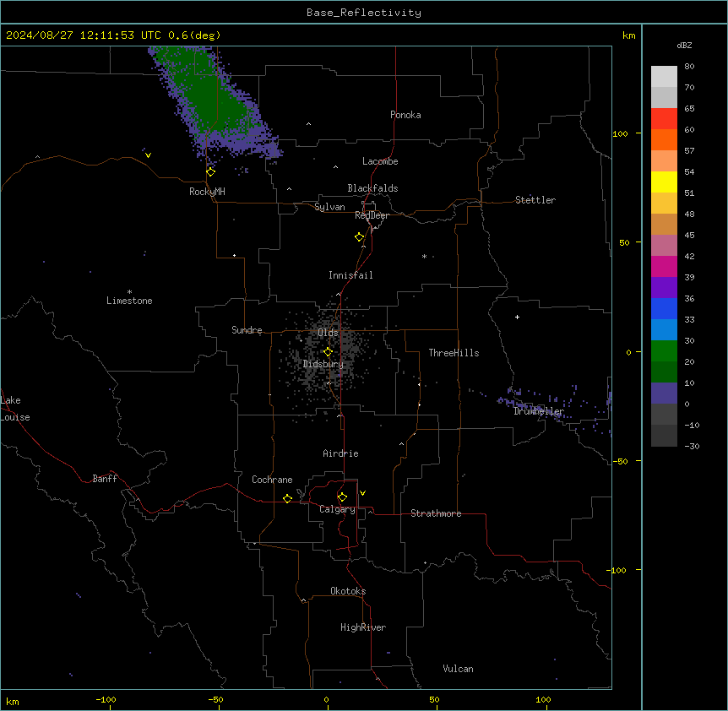Click the Olds label
This screenshot has width=728, height=711.
tap(328, 333)
